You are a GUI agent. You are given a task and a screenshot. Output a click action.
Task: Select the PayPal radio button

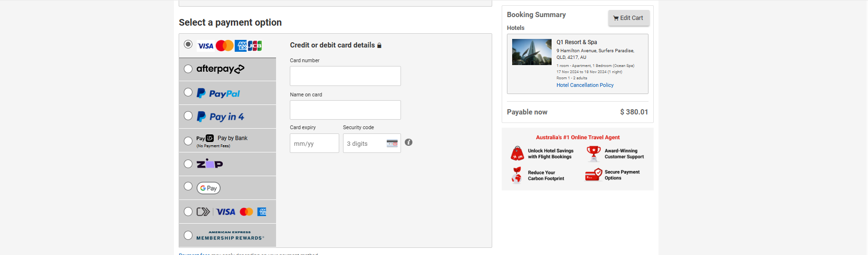pyautogui.click(x=188, y=92)
